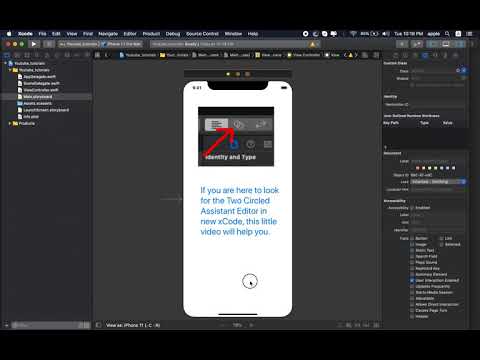480x360 pixels.
Task: Open the Resolve Auto Layout Issues button
Action: (x=366, y=325)
